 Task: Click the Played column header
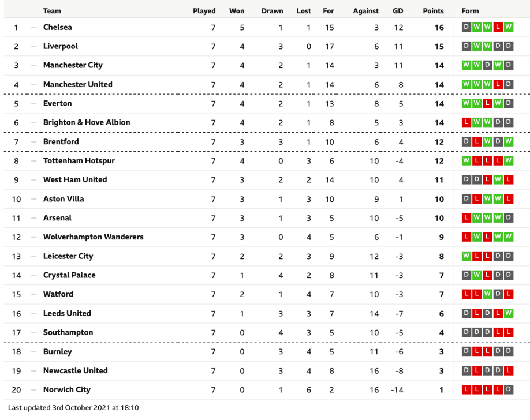(204, 11)
